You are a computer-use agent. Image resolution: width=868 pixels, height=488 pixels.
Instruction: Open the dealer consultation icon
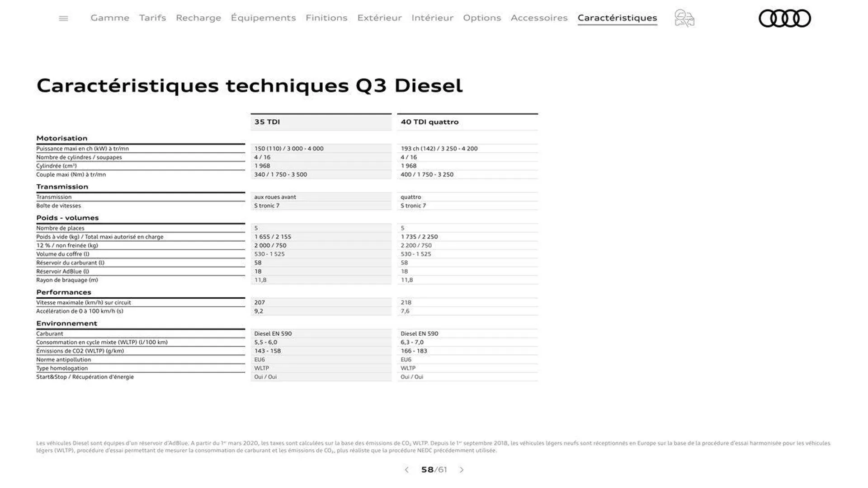coord(684,19)
